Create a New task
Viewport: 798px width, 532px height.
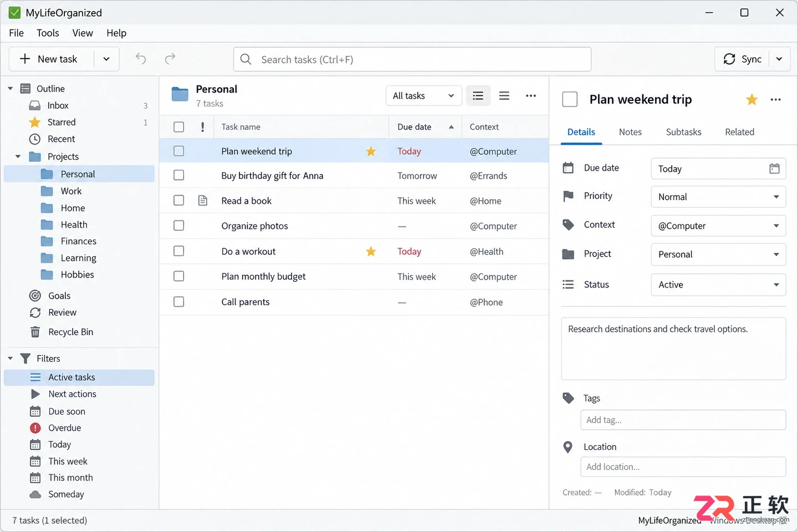(52, 59)
